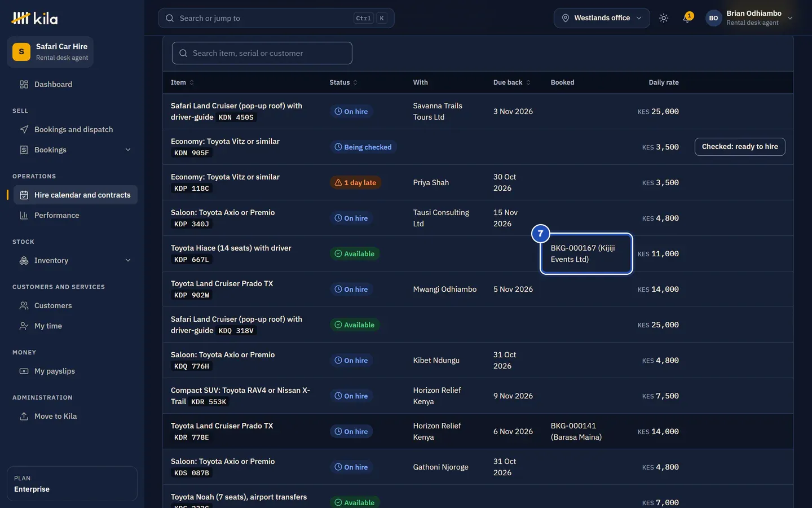Click the Dashboard grid icon
Screen dimensions: 812x508
point(24,84)
